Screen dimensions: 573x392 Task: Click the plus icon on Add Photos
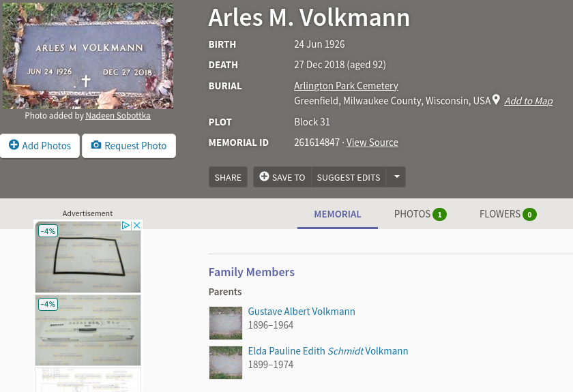click(x=14, y=145)
